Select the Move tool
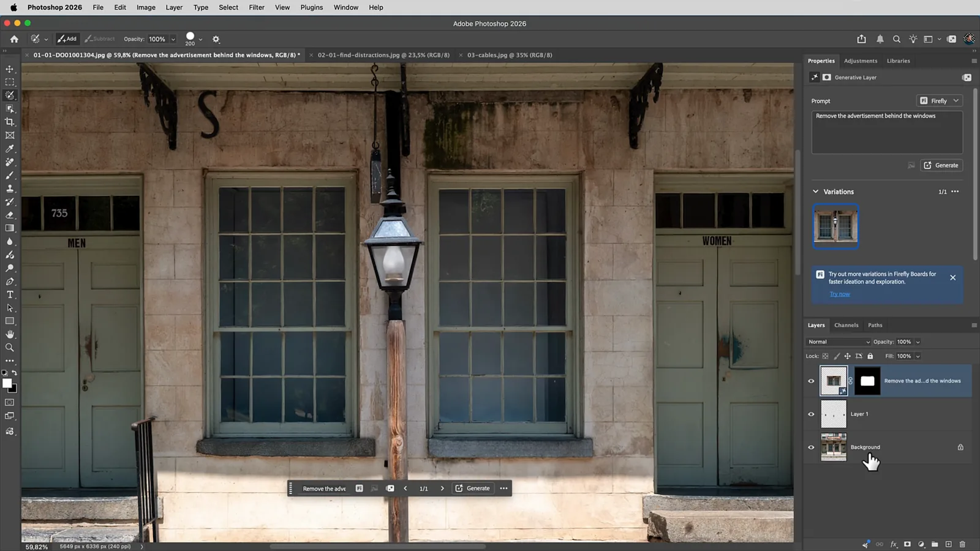This screenshot has height=551, width=980. [10, 69]
